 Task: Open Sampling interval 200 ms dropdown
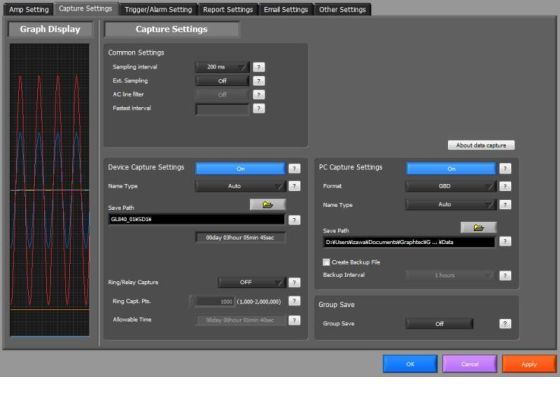click(222, 67)
